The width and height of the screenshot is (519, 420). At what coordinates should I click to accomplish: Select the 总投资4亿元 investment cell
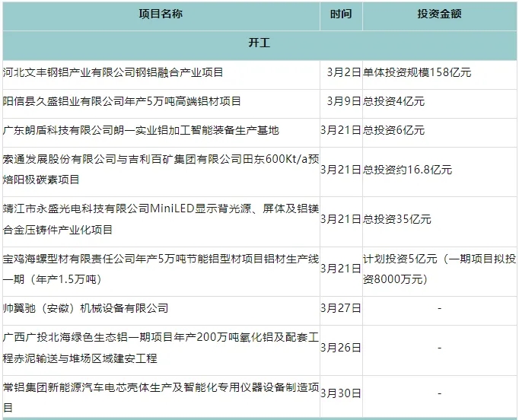point(393,101)
